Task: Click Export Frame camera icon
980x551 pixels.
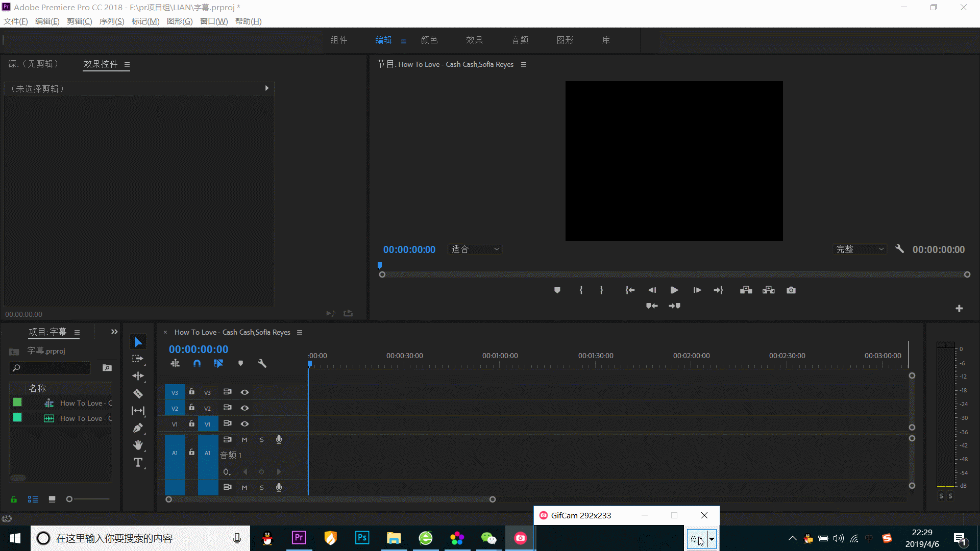Action: pos(791,290)
